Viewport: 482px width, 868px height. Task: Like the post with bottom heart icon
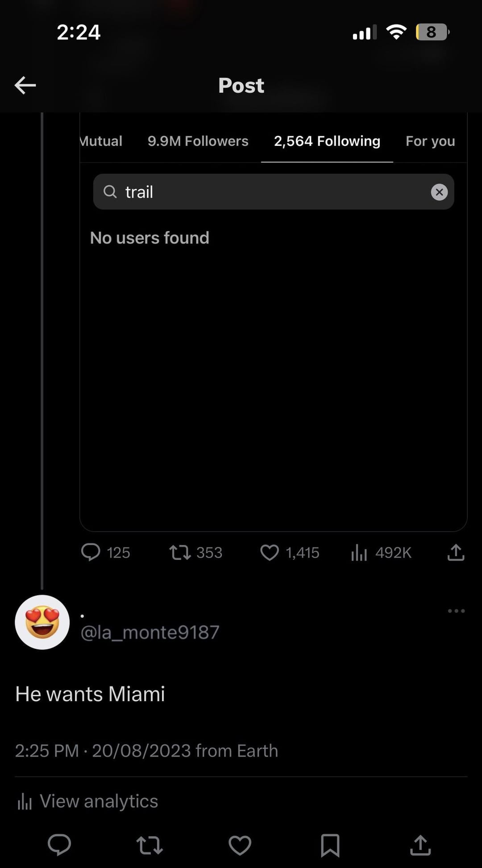click(240, 845)
